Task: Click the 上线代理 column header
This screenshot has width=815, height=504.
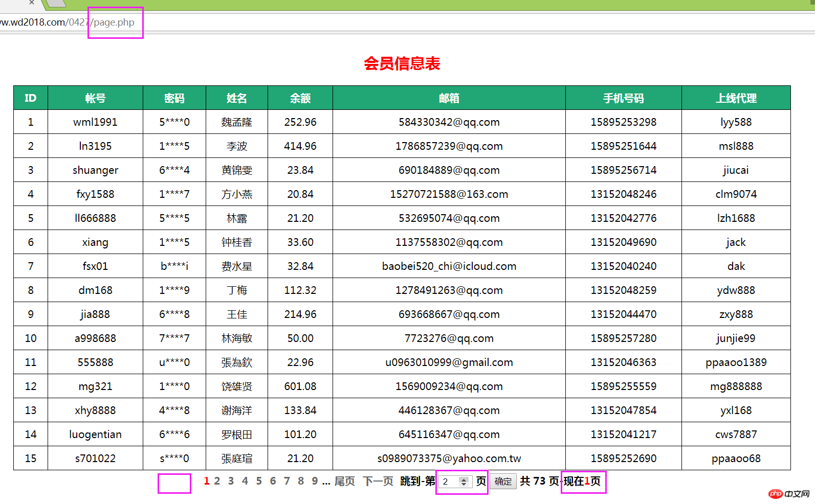Action: [x=736, y=98]
